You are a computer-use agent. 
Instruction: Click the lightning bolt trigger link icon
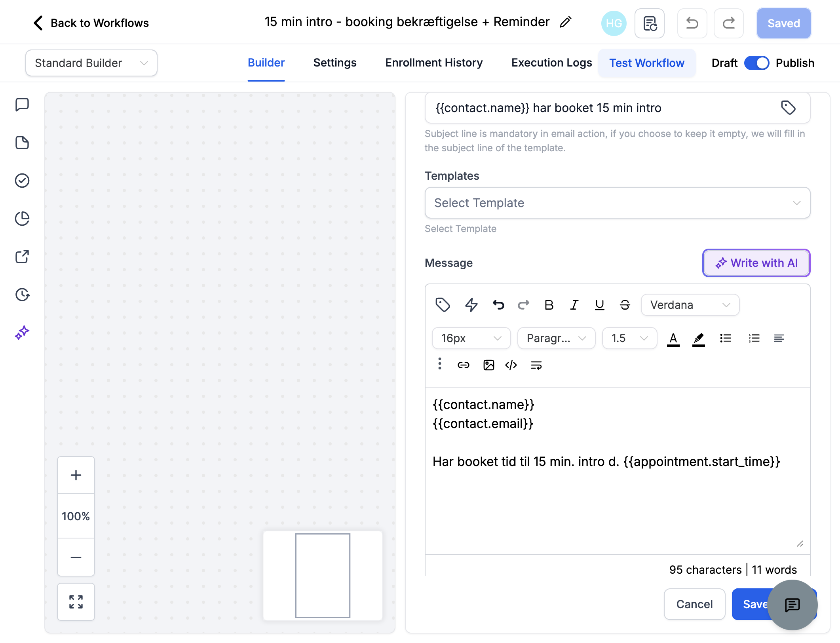pyautogui.click(x=471, y=305)
